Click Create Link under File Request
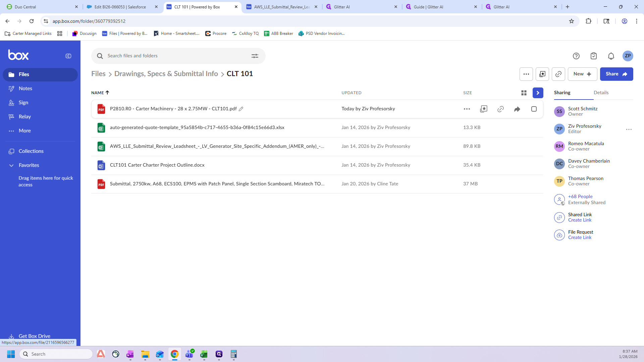 (580, 238)
